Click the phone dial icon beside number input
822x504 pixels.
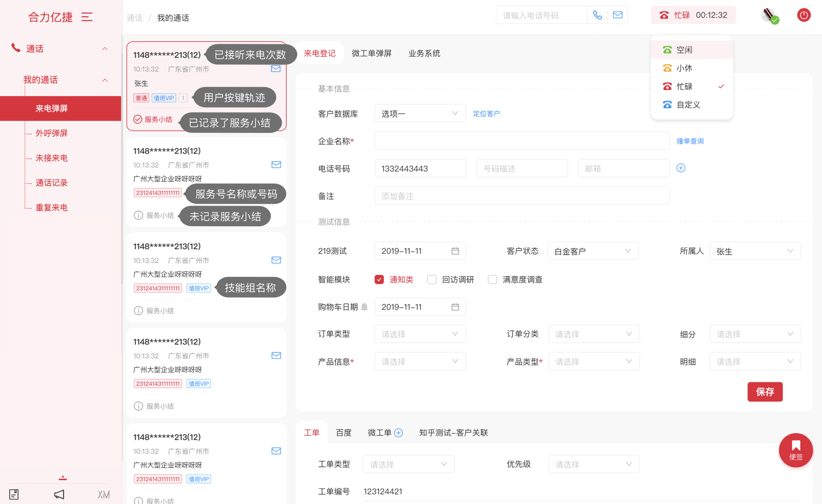[597, 15]
